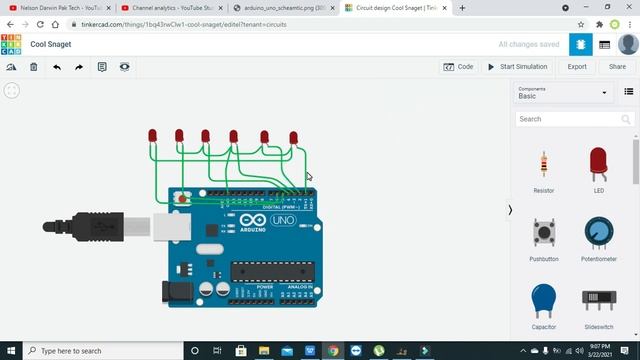The width and height of the screenshot is (640, 360).
Task: Zoom to fit the circuit
Action: tap(11, 90)
